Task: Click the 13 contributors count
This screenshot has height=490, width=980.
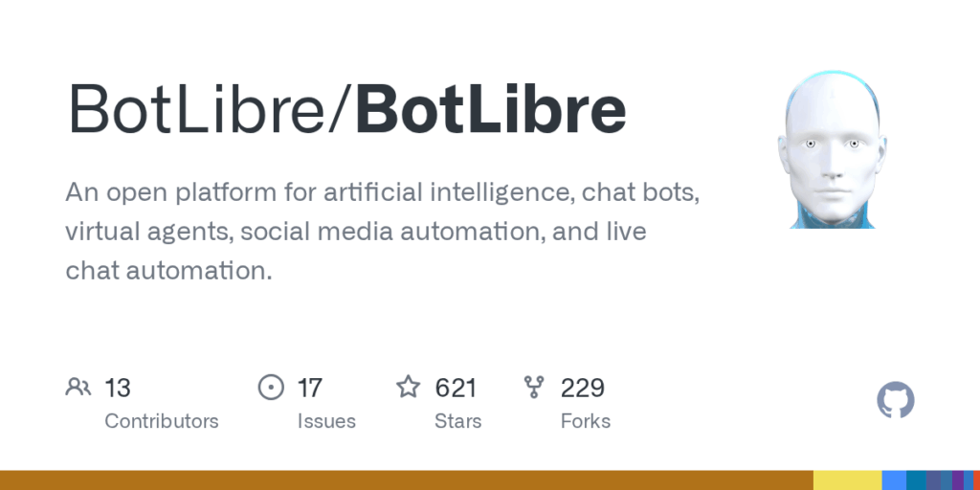Action: (x=118, y=389)
